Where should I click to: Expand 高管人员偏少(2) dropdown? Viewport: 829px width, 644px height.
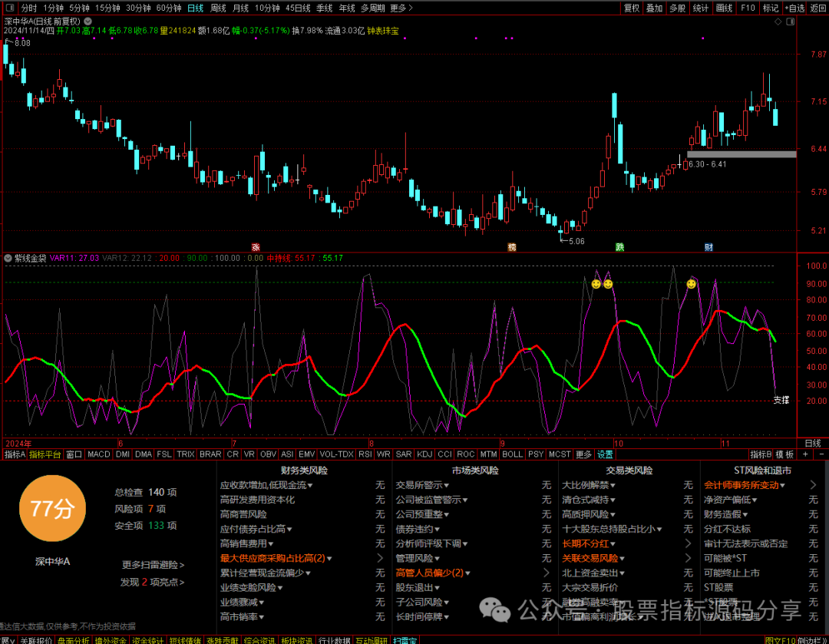(x=468, y=573)
